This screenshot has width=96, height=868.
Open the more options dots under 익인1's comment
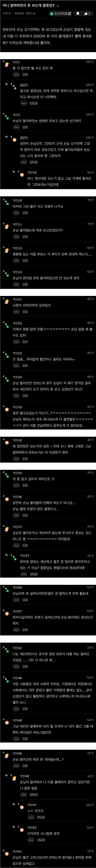click(16, 74)
